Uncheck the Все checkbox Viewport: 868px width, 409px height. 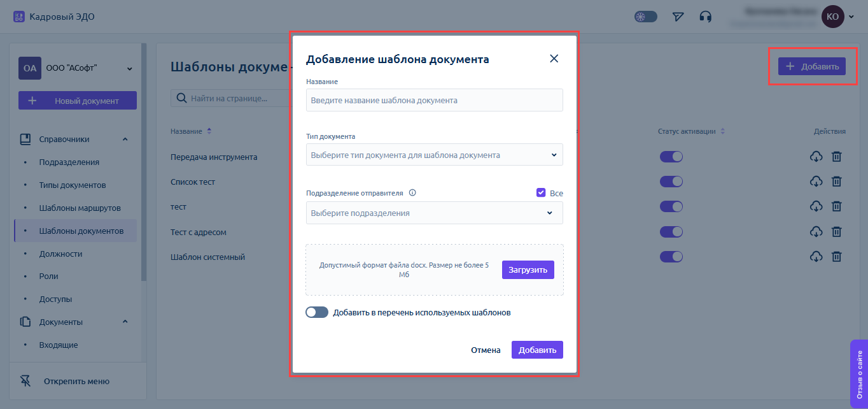coord(541,192)
